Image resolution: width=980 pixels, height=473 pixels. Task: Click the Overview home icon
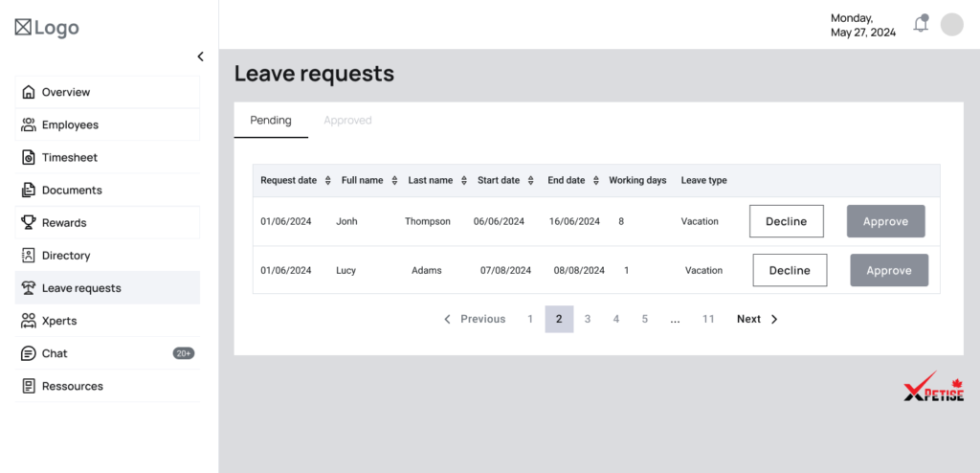(x=29, y=93)
